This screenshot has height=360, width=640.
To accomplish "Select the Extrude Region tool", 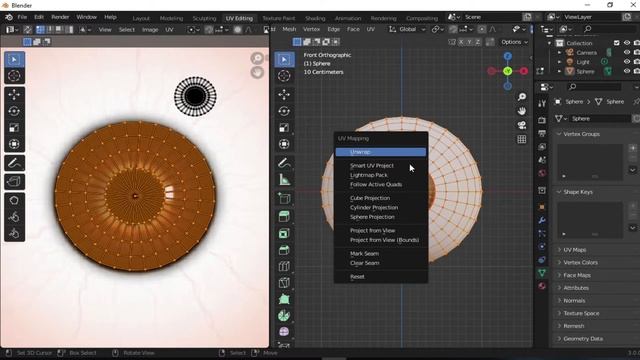I will (x=284, y=217).
